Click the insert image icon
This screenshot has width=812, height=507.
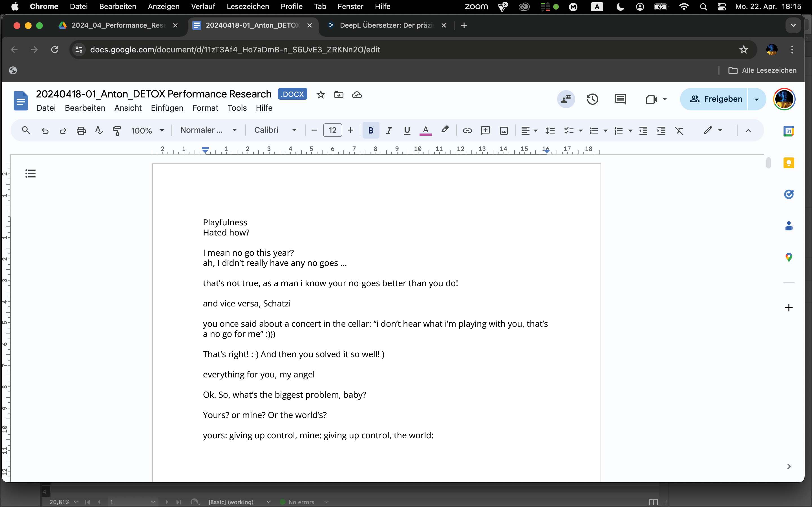[x=504, y=130]
